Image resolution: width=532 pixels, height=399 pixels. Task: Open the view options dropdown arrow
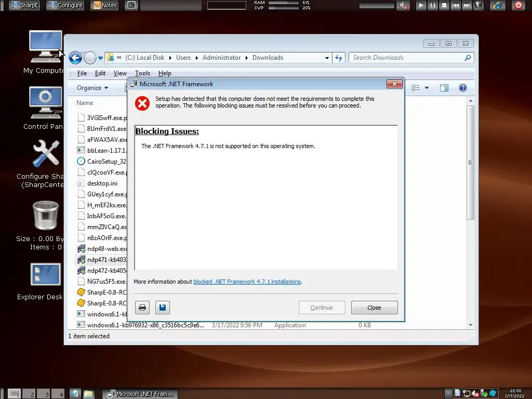[x=427, y=88]
